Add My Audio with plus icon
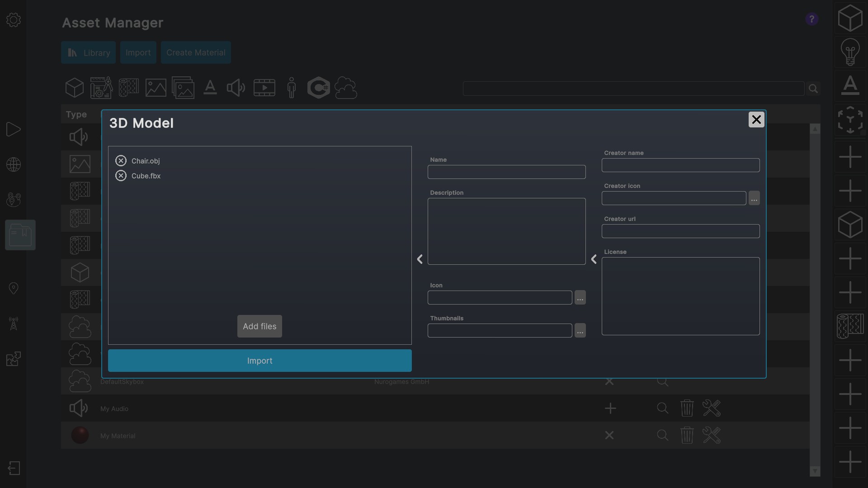 tap(610, 408)
